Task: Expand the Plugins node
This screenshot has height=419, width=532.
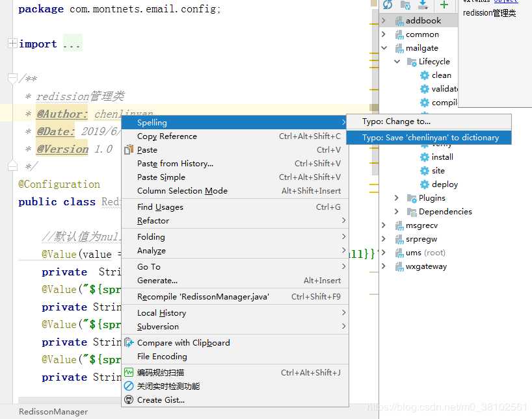Action: [x=397, y=197]
